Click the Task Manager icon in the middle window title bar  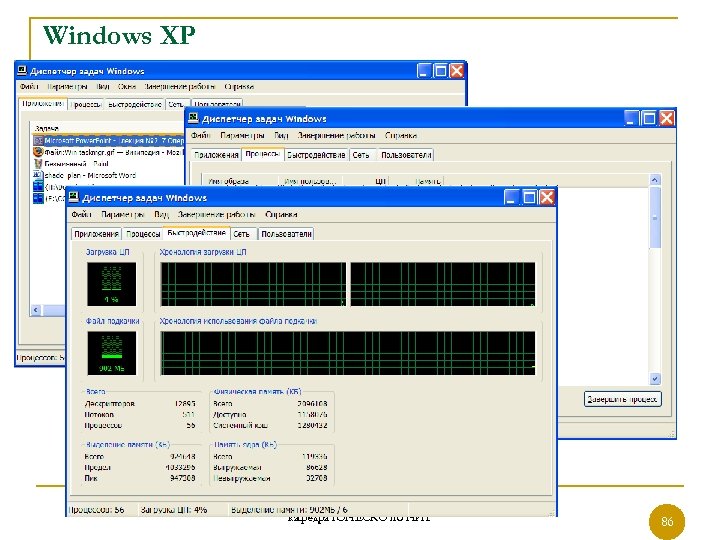(x=193, y=118)
